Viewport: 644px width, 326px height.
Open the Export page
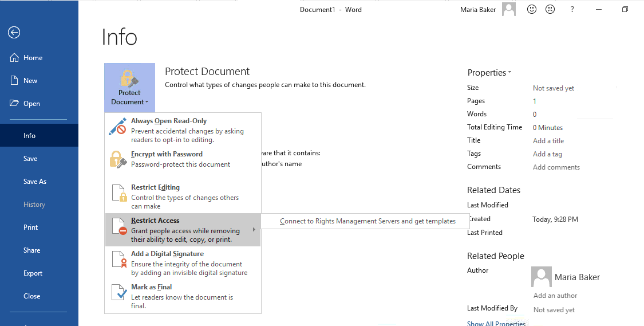coord(39,273)
